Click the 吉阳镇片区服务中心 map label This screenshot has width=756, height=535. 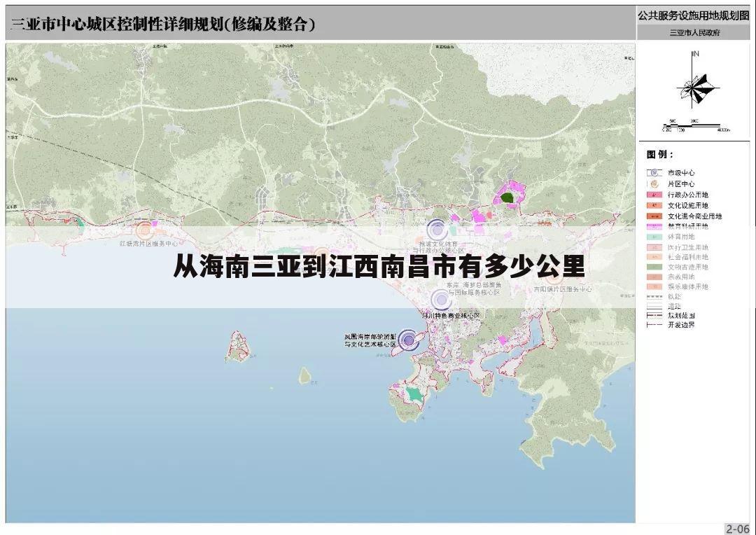pyautogui.click(x=562, y=289)
